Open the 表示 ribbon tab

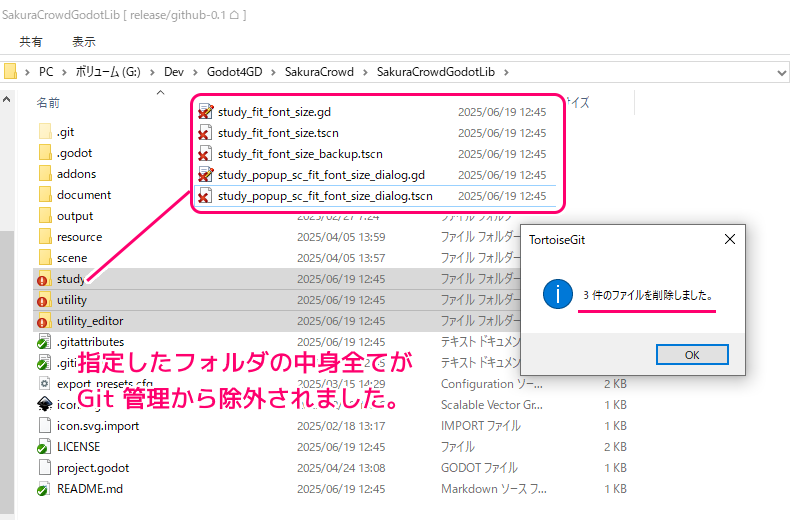[84, 42]
